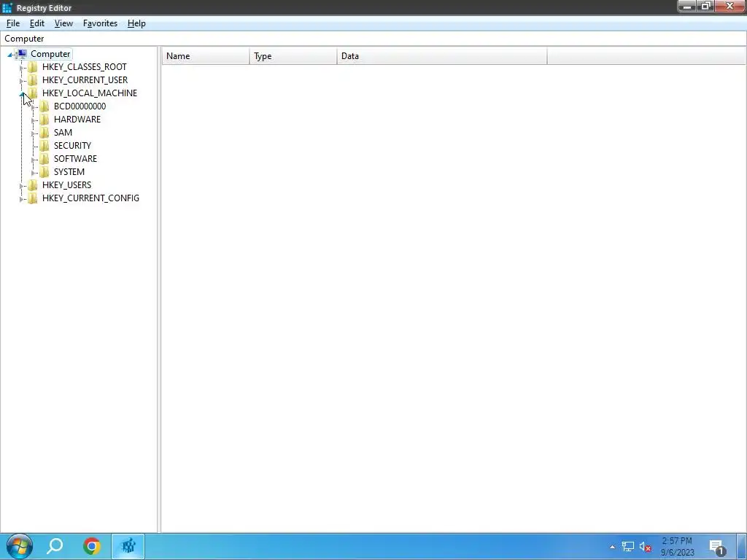Open the Windows Start menu

click(x=20, y=546)
